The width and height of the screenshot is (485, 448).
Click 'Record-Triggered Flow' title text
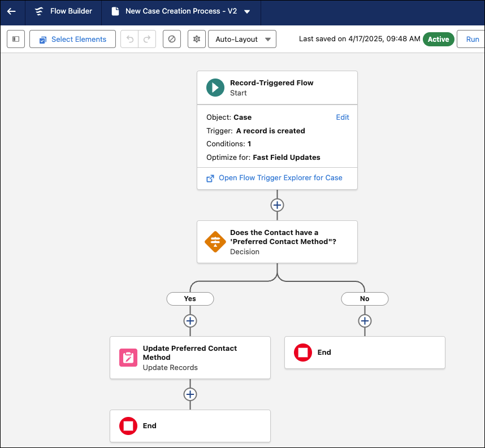tap(271, 83)
